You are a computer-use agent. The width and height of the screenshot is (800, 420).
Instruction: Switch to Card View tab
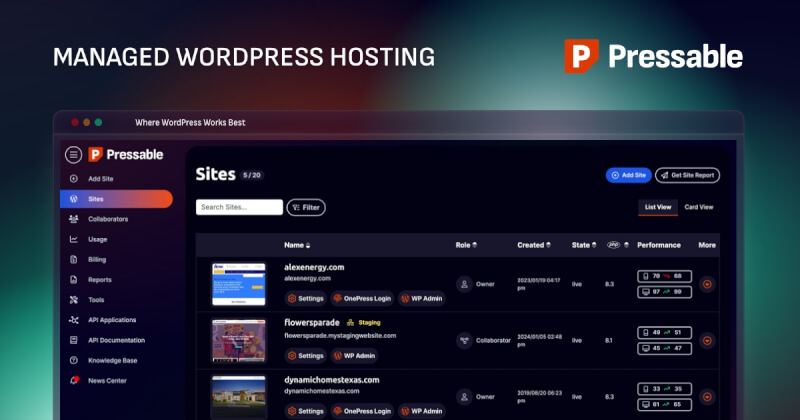point(698,207)
